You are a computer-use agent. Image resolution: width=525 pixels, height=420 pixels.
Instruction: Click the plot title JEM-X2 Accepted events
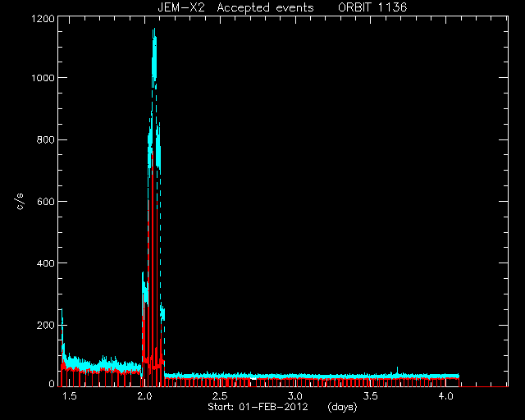tap(235, 7)
